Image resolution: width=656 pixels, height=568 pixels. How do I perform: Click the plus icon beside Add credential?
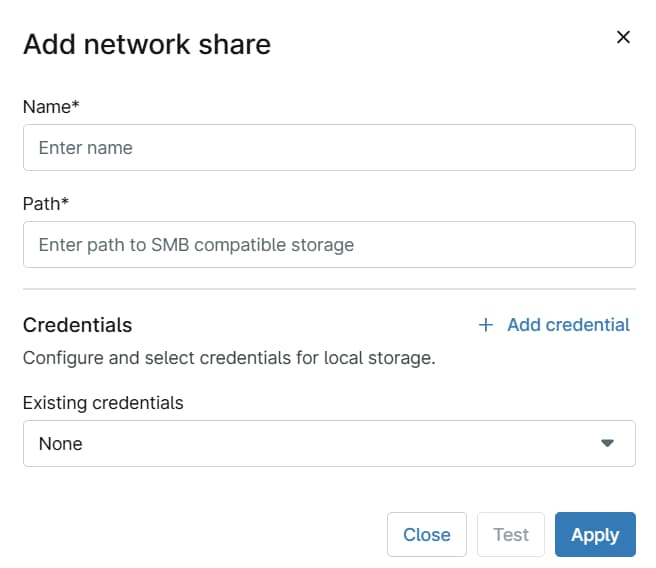tap(486, 325)
